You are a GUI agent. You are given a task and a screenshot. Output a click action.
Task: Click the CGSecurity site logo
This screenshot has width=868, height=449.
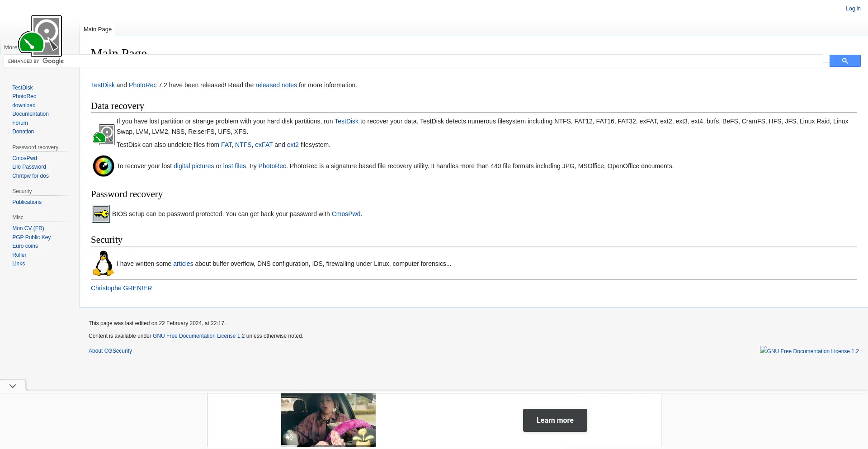[40, 35]
